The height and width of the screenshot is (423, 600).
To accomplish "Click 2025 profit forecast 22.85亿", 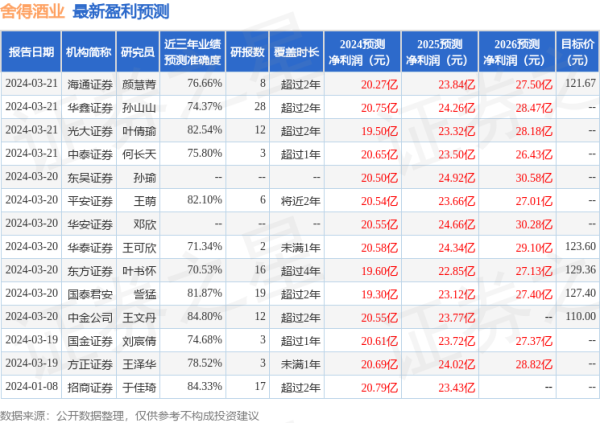I will click(457, 271).
